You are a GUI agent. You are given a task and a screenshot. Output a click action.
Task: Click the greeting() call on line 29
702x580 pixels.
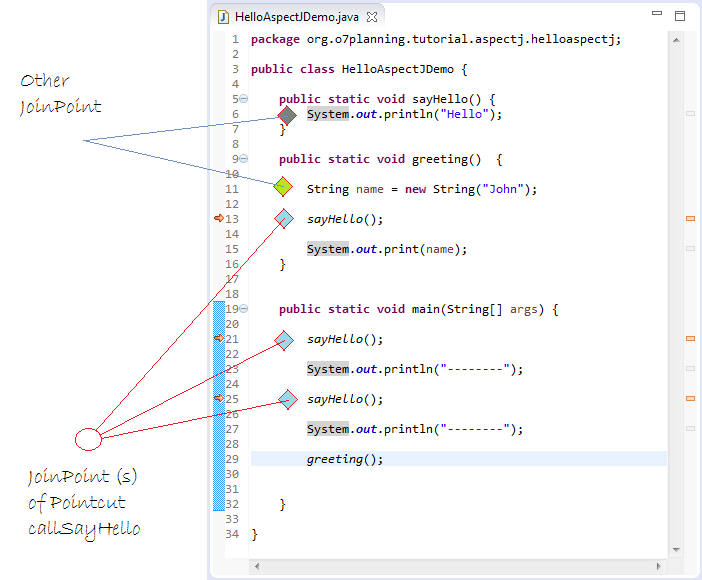tap(345, 459)
